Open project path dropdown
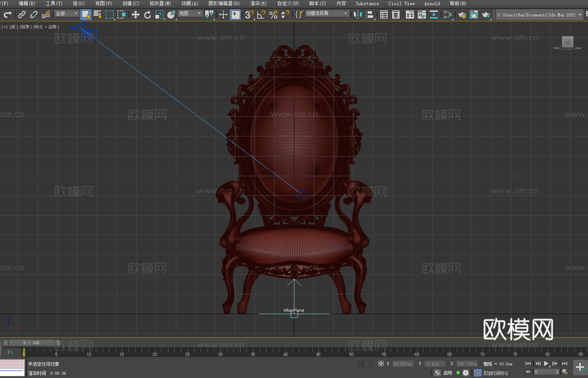This screenshot has width=588, height=378. 539,15
